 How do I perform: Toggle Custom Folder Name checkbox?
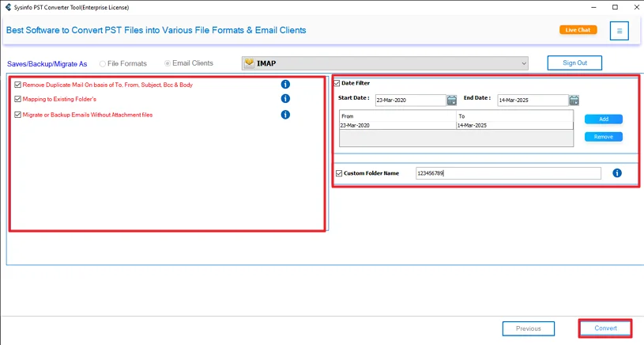(339, 173)
